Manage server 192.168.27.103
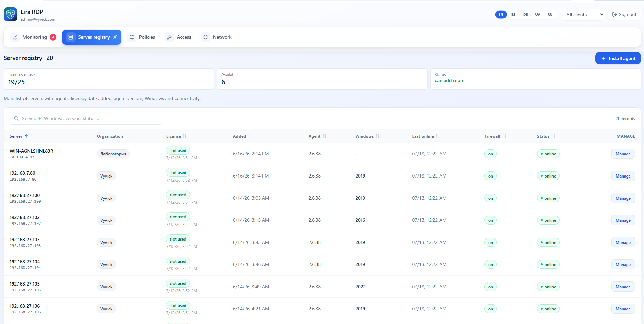The image size is (644, 324). click(x=623, y=243)
